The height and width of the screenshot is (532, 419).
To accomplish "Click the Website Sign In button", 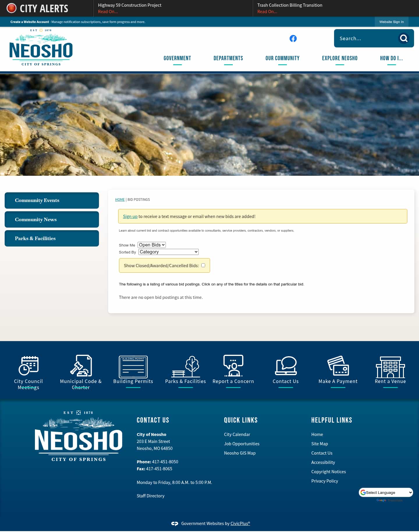I will 391,22.
